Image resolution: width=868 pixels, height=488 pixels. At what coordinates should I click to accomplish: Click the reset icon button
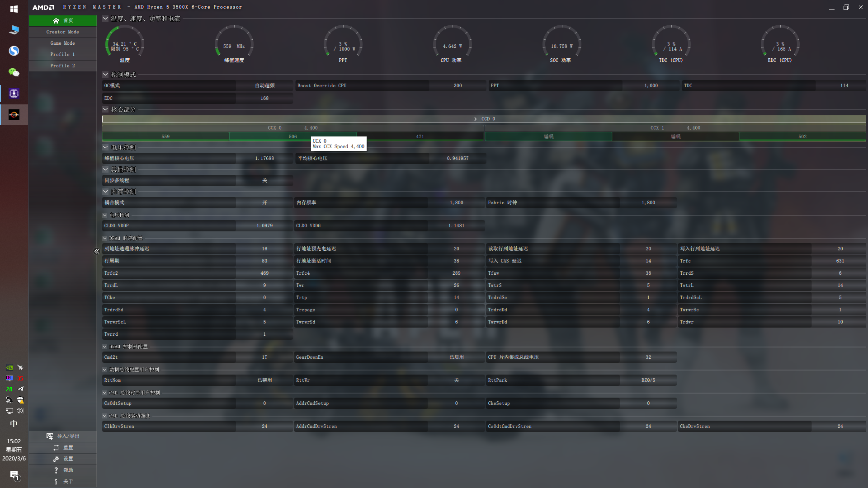point(56,447)
